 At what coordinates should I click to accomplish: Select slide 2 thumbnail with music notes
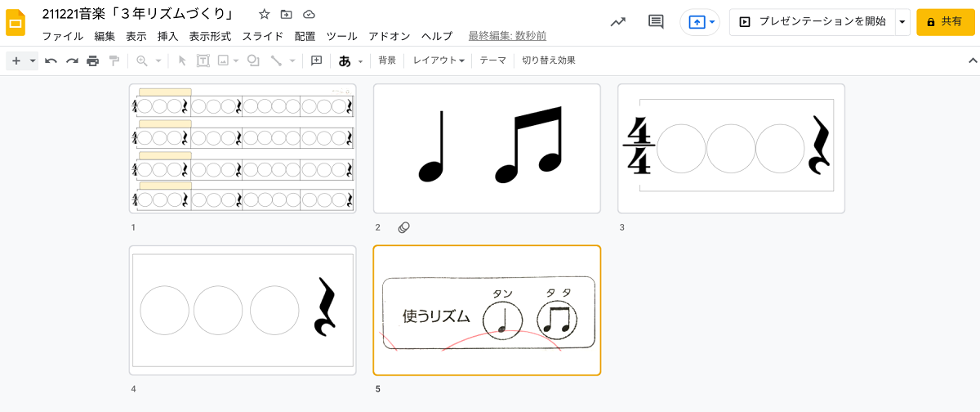pyautogui.click(x=487, y=148)
